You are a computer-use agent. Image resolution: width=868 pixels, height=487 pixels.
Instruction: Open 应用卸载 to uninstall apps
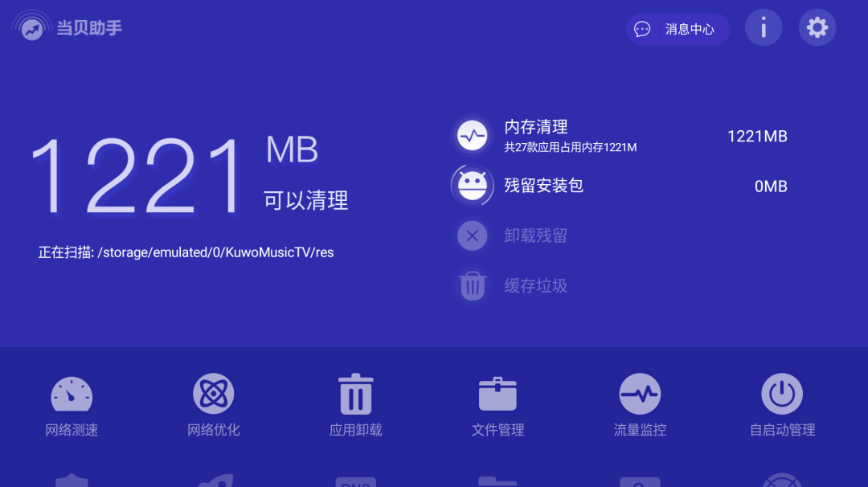click(354, 406)
